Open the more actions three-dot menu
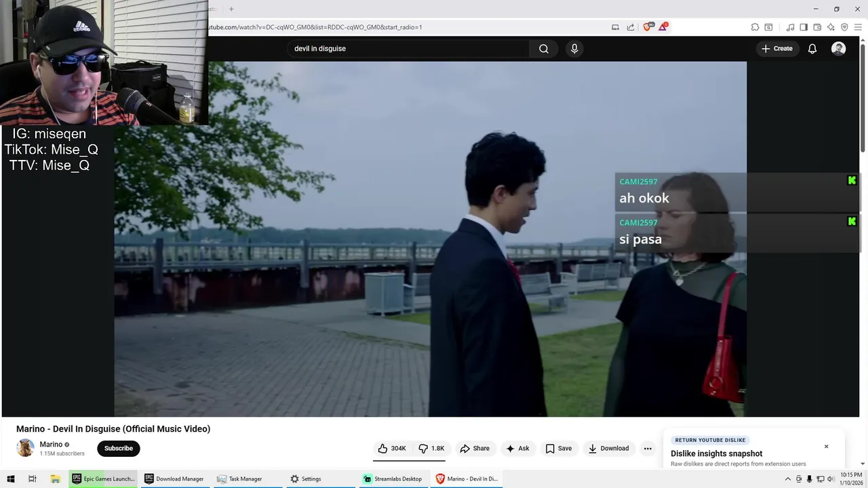This screenshot has width=868, height=488. coord(648,449)
